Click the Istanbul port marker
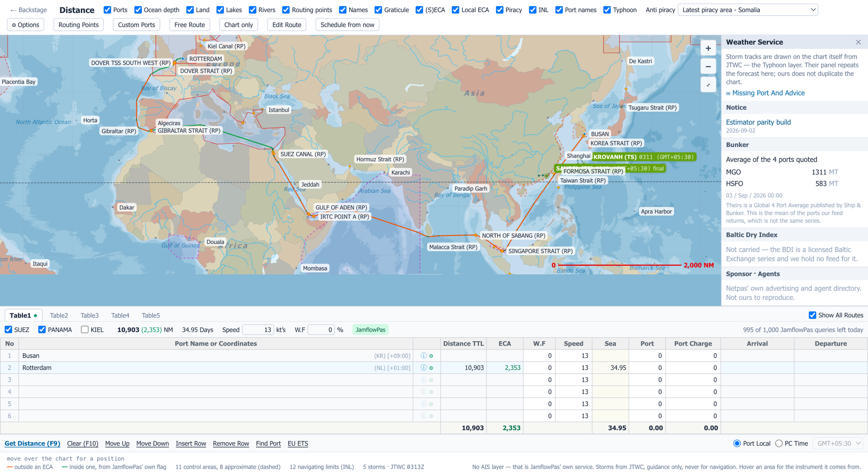 tap(263, 110)
